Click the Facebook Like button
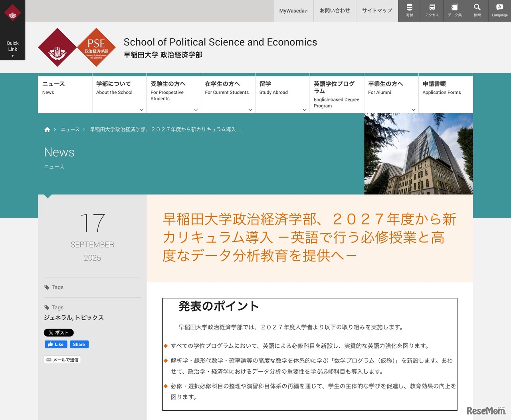The image size is (511, 420). coord(55,344)
